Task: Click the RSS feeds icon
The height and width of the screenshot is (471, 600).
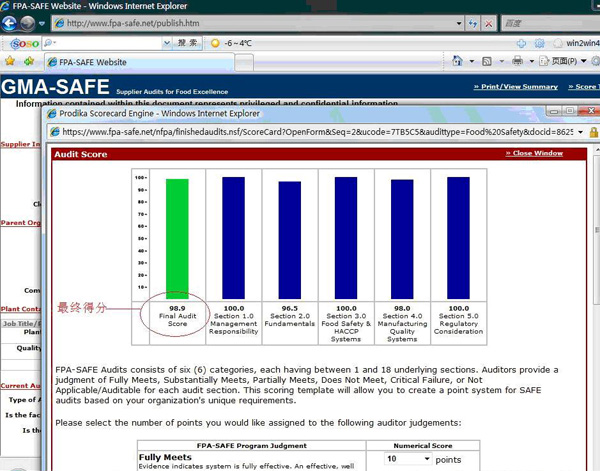Action: click(486, 62)
